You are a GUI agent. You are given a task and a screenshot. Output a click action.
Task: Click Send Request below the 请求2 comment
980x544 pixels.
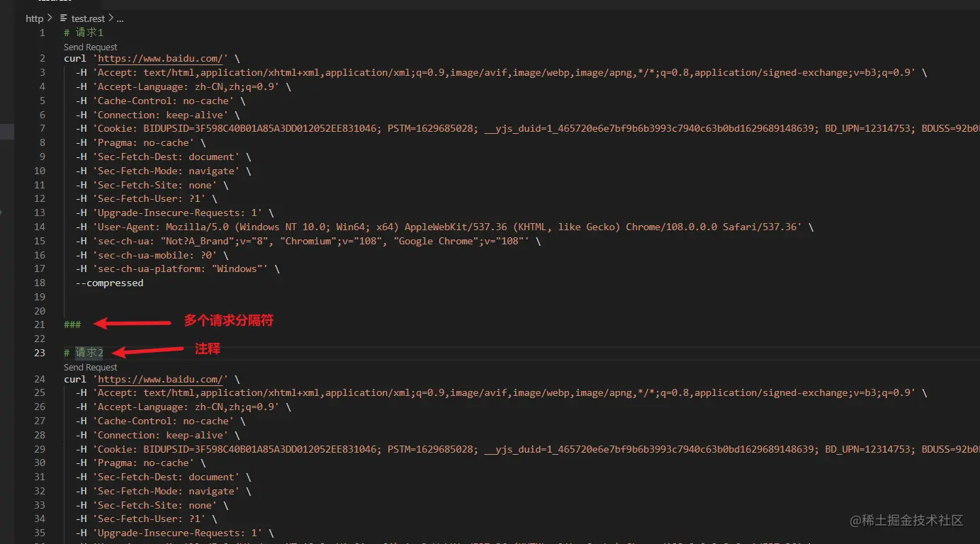pyautogui.click(x=90, y=367)
